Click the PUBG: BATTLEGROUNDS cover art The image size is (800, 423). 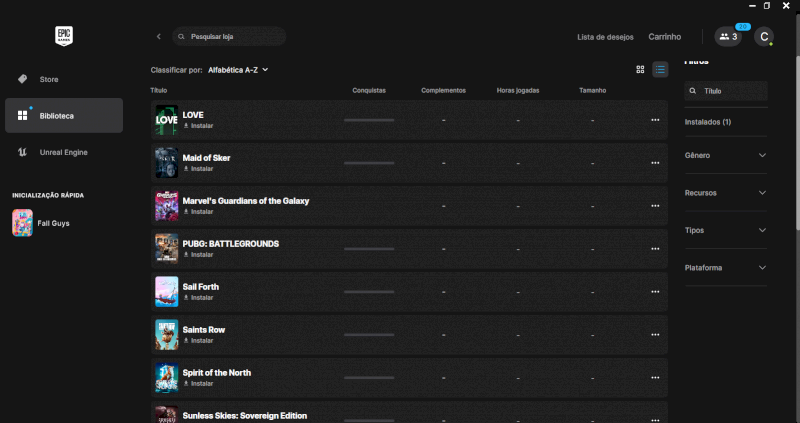pos(167,249)
